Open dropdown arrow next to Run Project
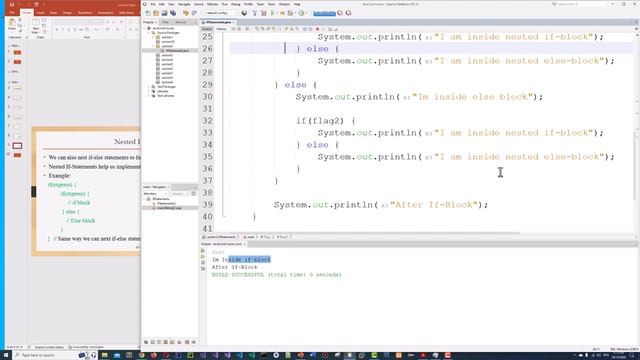The height and width of the screenshot is (360, 640). (277, 13)
